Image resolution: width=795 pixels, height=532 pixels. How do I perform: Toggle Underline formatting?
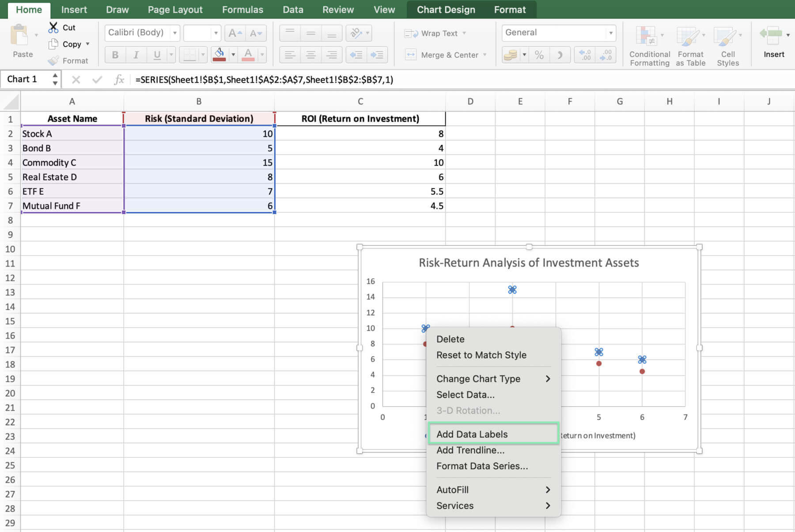click(x=157, y=55)
